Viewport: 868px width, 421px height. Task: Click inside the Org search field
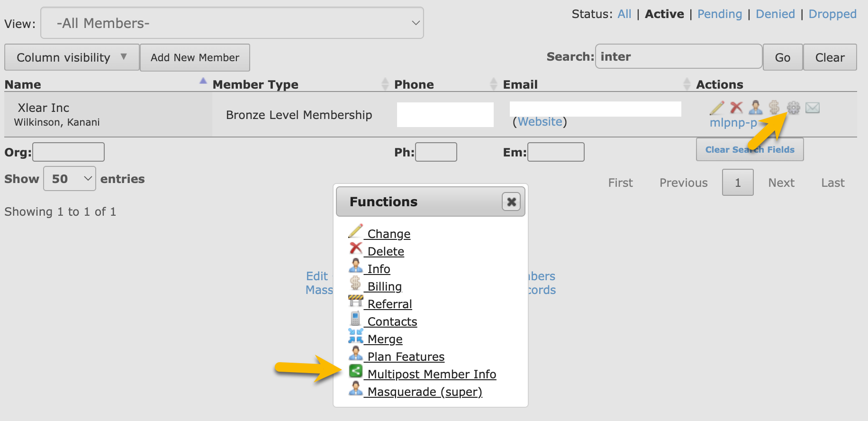tap(68, 152)
